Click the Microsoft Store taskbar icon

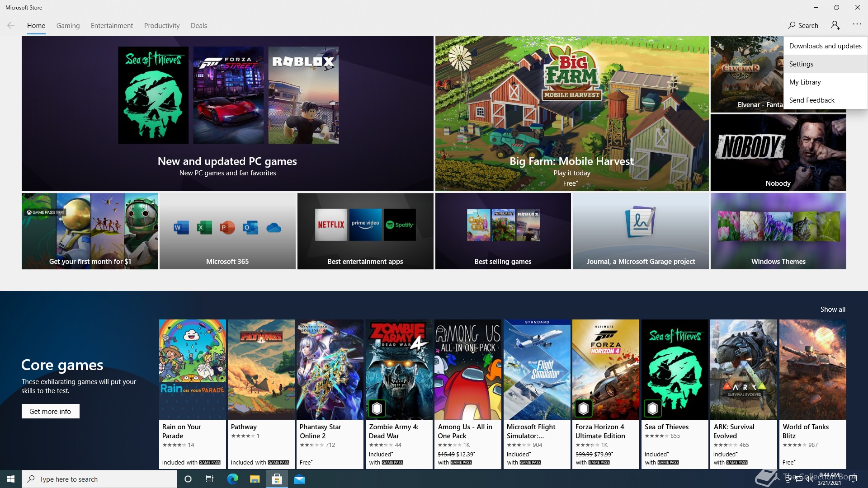coord(277,479)
